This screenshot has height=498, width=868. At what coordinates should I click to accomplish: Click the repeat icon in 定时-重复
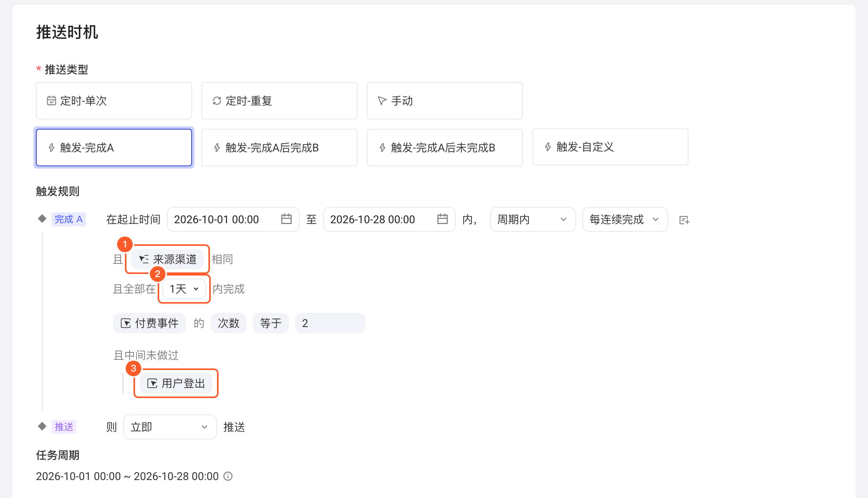[217, 101]
